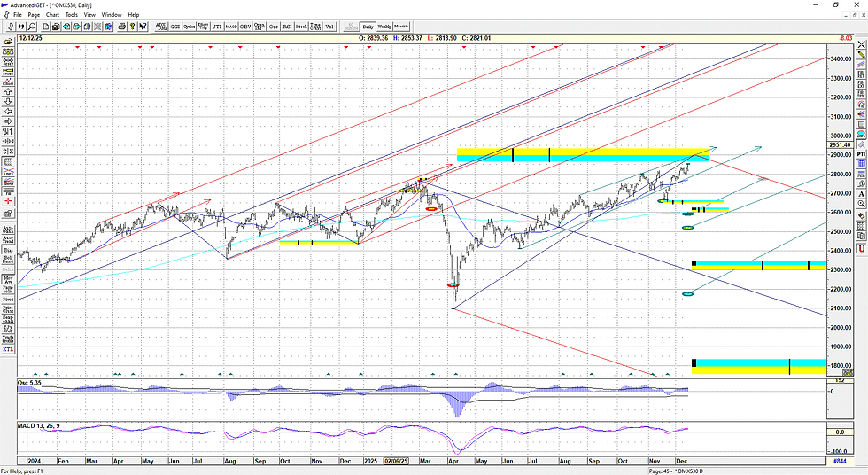The width and height of the screenshot is (868, 475).
Task: Click the context help arrow-question icon
Action: click(143, 27)
